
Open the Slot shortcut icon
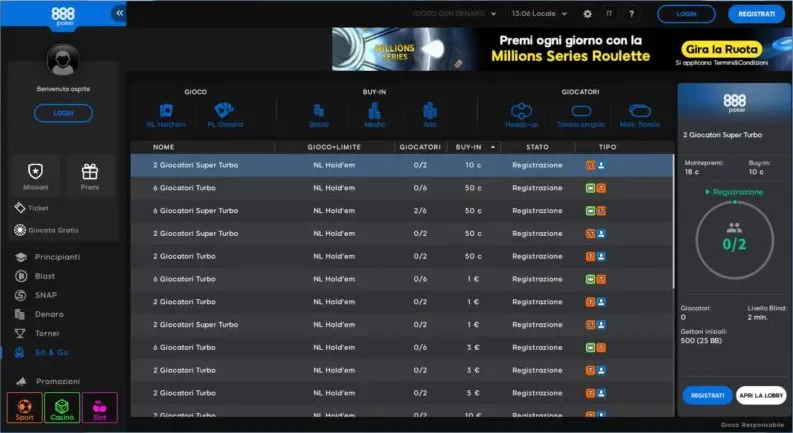click(x=100, y=408)
